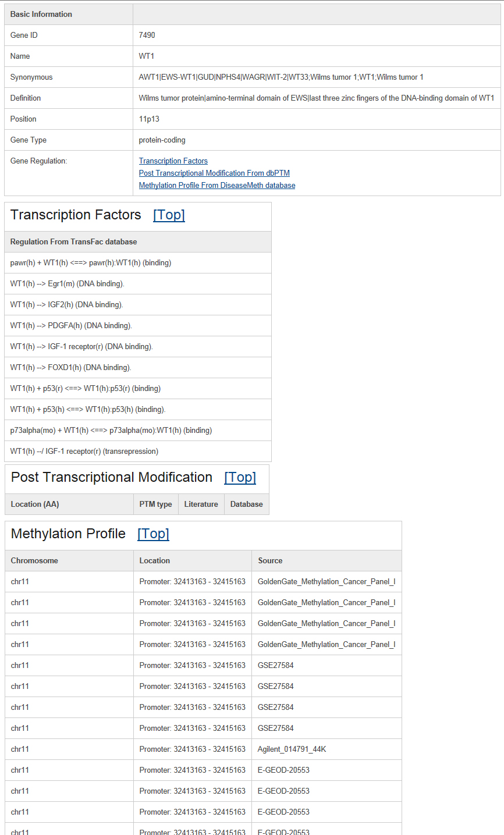Click the Regulation From TransFac database header

[138, 242]
